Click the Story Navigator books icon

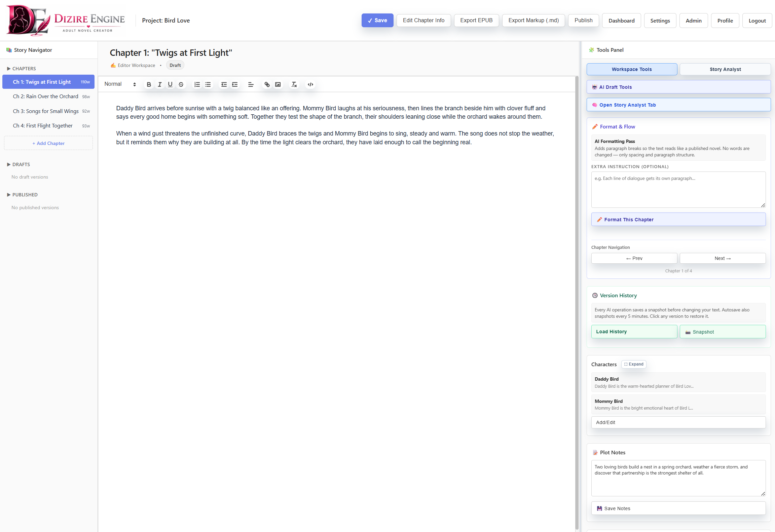coord(9,50)
